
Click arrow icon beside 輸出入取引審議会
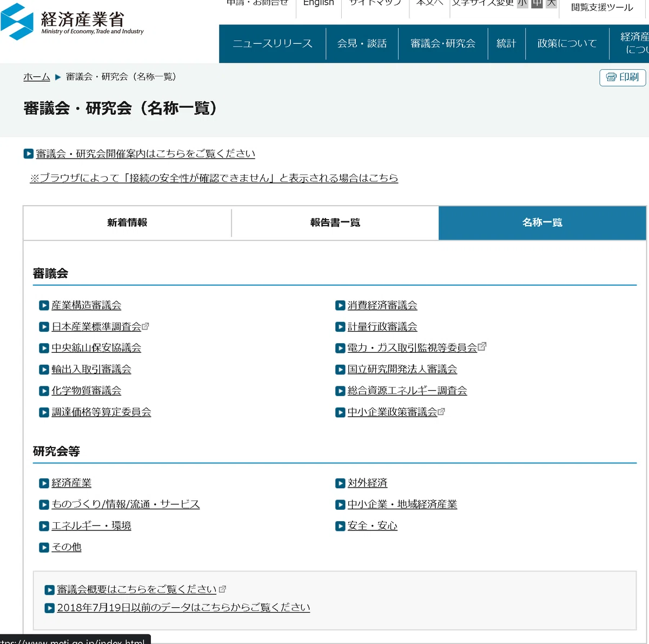click(x=44, y=370)
